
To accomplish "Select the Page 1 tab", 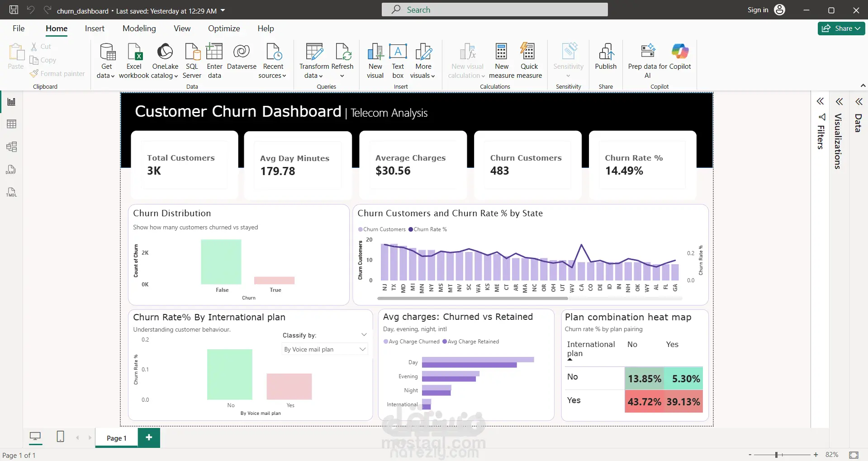I will point(117,438).
